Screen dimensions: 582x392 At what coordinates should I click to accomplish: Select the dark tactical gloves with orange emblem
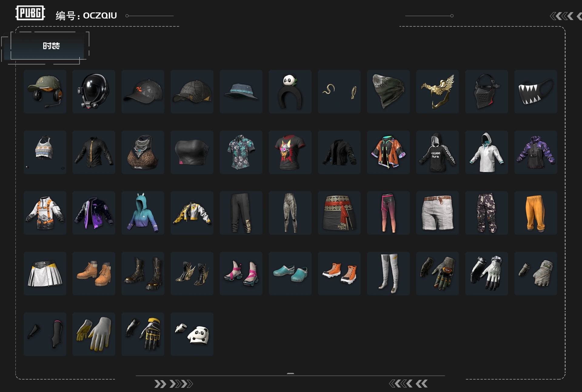438,273
